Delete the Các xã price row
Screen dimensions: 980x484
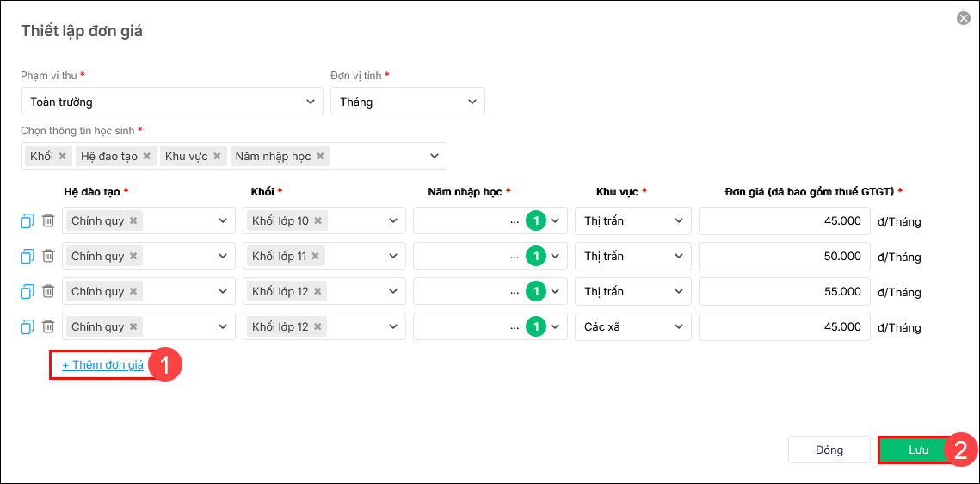tap(48, 327)
